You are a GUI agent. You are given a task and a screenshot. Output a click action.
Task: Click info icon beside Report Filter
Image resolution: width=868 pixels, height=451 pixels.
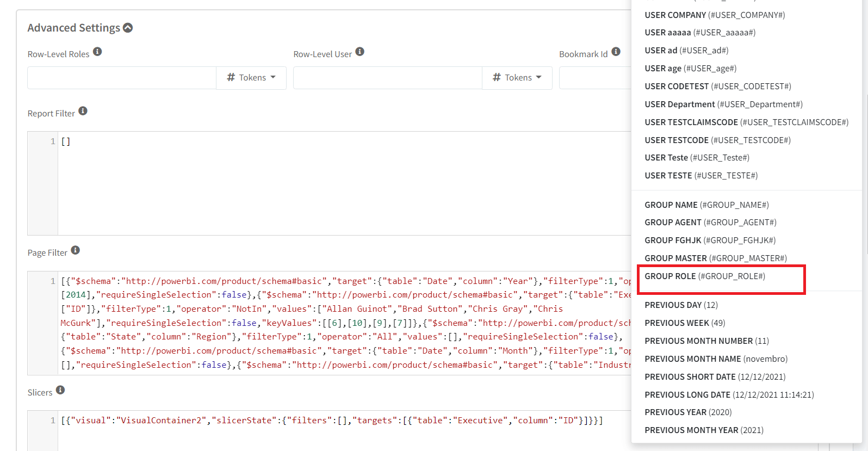[x=83, y=111]
